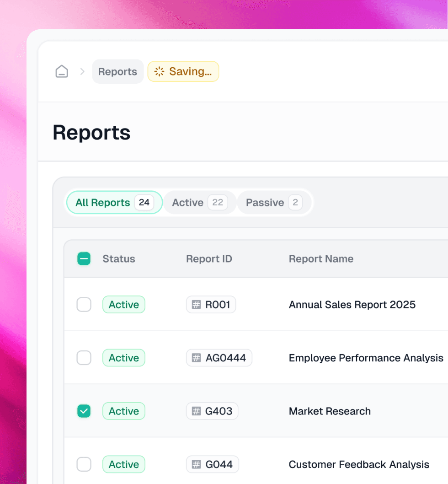The width and height of the screenshot is (448, 484).
Task: Toggle the select-all header checkbox
Action: 84,259
